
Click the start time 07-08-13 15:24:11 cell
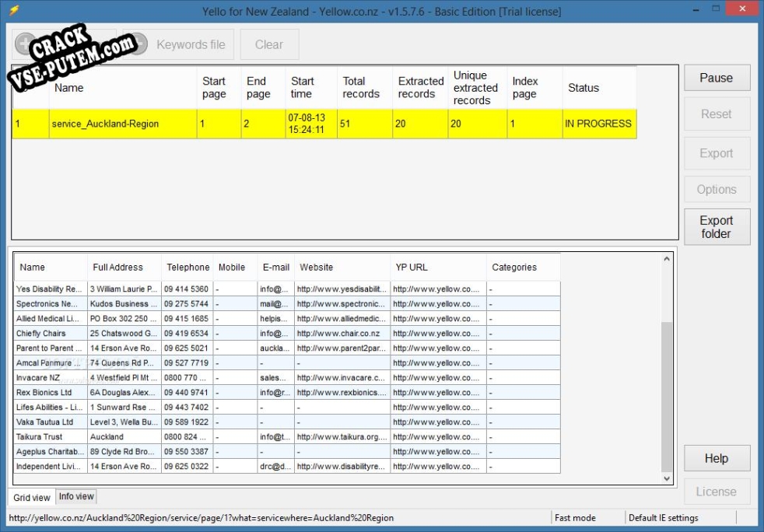pyautogui.click(x=311, y=124)
